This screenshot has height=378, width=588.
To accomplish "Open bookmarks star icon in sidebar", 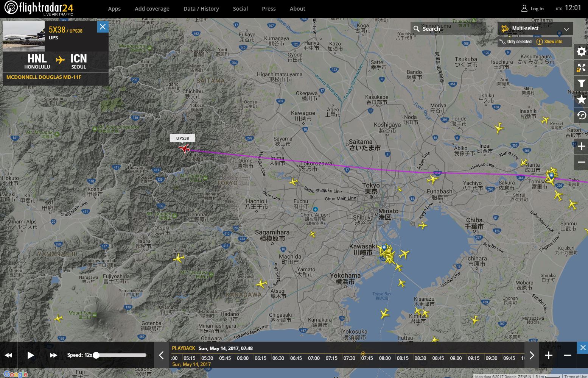I will 581,100.
